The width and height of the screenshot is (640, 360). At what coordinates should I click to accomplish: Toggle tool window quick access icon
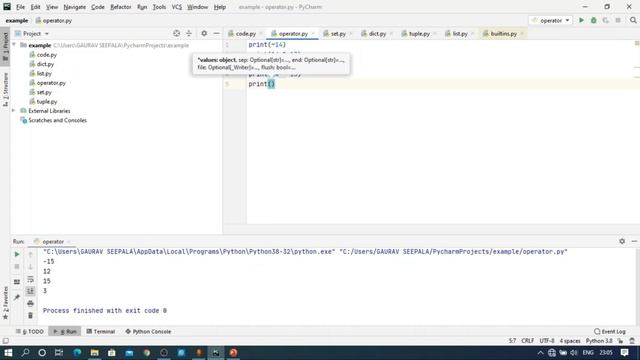click(5, 341)
